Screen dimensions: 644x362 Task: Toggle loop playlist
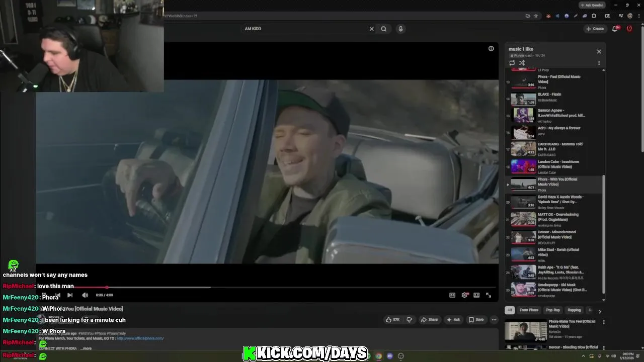pos(512,63)
